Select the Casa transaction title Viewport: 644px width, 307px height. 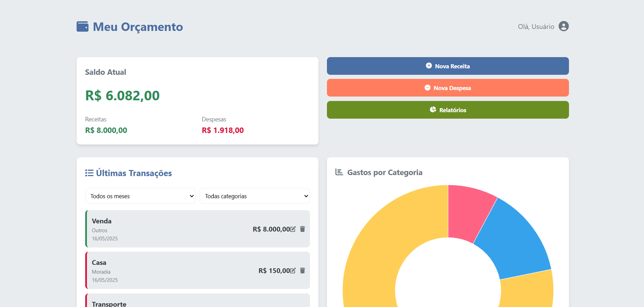(x=99, y=262)
